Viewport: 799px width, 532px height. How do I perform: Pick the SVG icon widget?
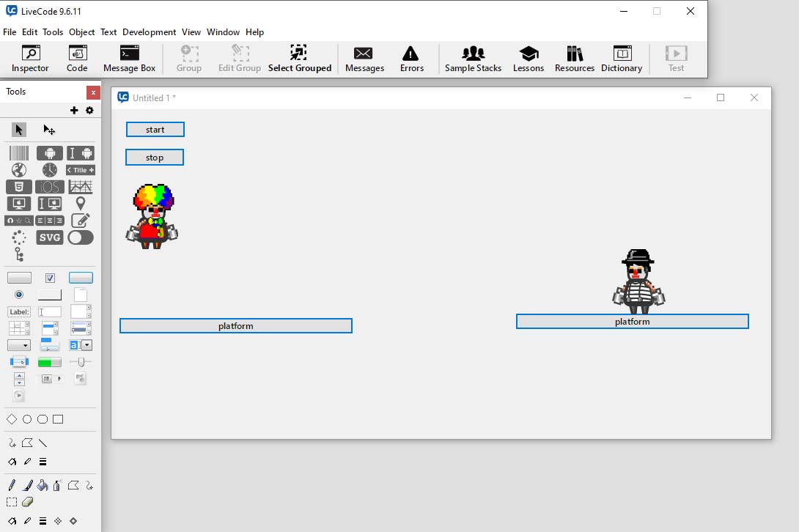pos(50,237)
